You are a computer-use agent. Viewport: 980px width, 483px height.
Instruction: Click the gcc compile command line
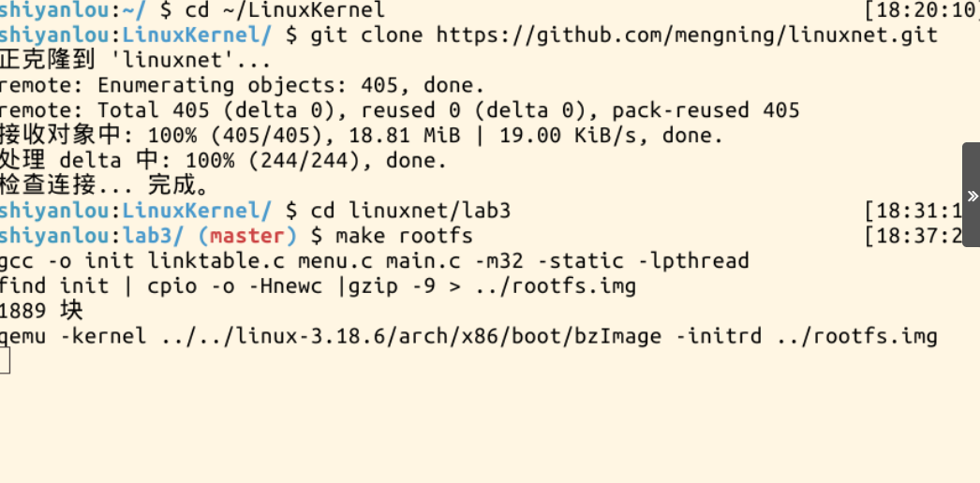pyautogui.click(x=375, y=260)
